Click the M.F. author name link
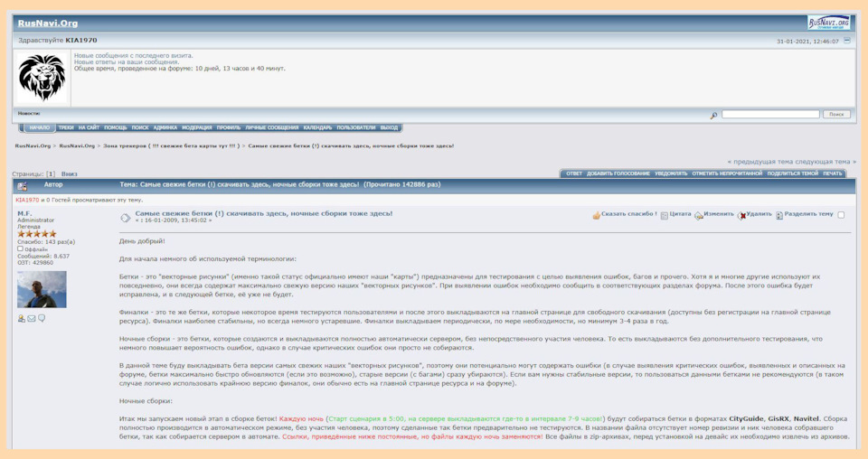The image size is (868, 459). click(x=24, y=213)
